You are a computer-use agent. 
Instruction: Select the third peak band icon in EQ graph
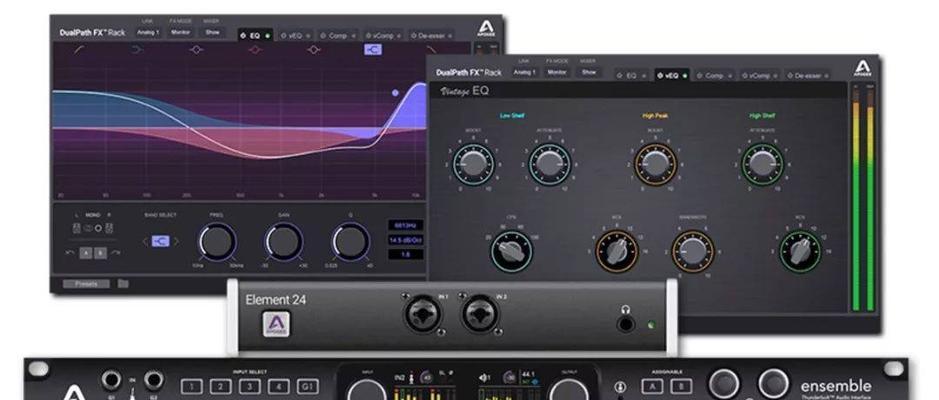313,50
